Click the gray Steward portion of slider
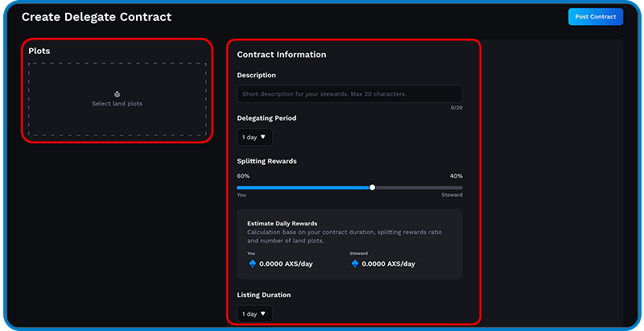The image size is (644, 331). point(419,188)
